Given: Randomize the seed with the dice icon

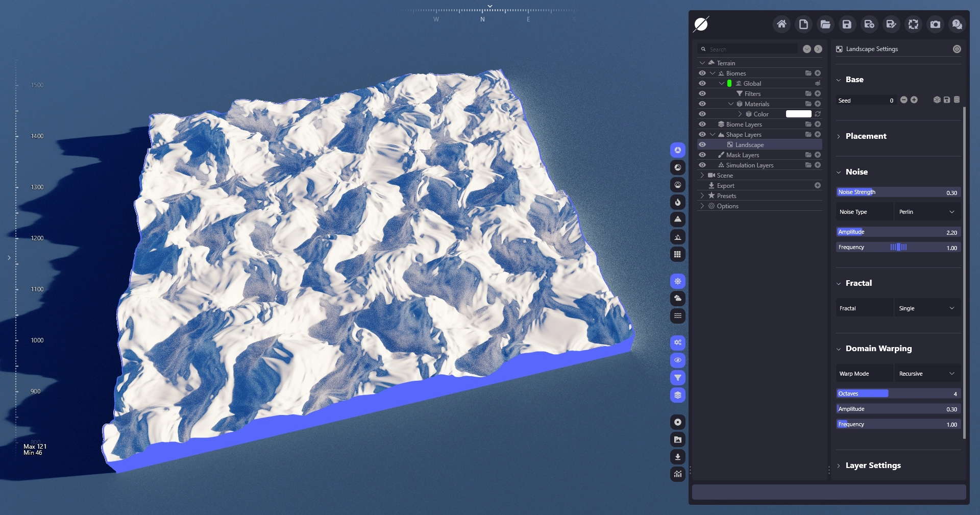Looking at the screenshot, I should [x=937, y=100].
